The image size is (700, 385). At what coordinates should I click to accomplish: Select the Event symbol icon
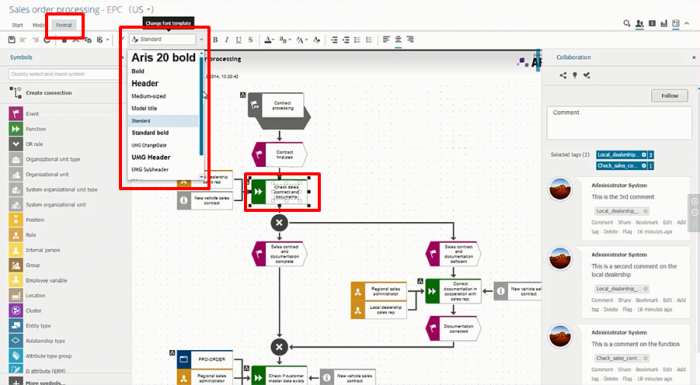[16, 113]
